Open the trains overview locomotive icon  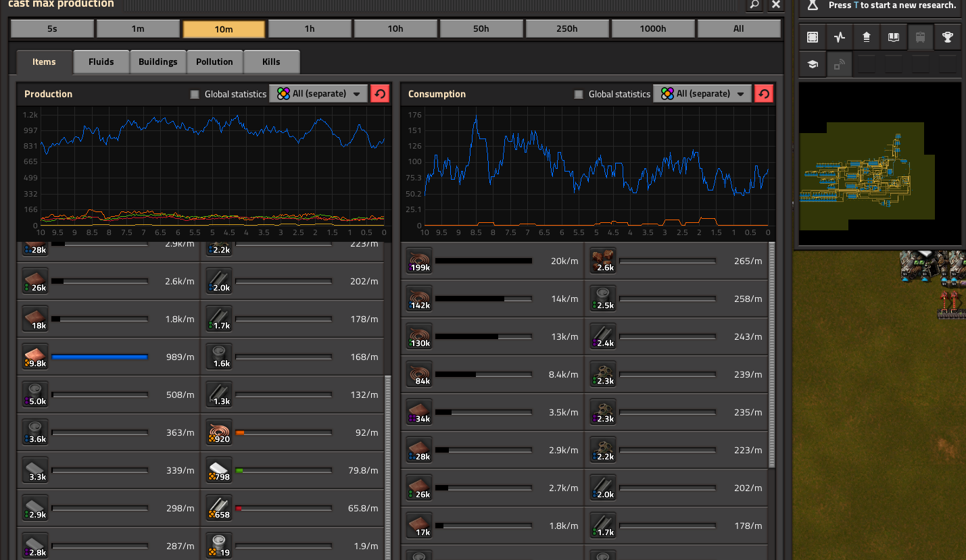tap(921, 37)
